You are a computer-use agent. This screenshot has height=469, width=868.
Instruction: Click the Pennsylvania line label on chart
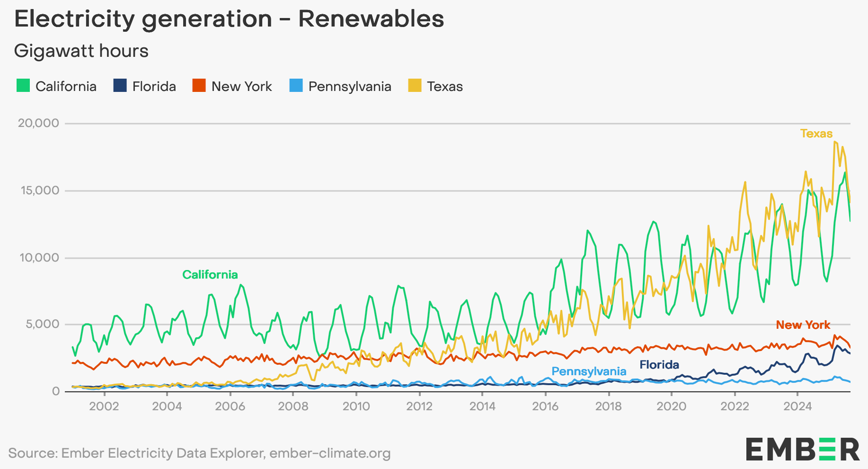tap(589, 371)
